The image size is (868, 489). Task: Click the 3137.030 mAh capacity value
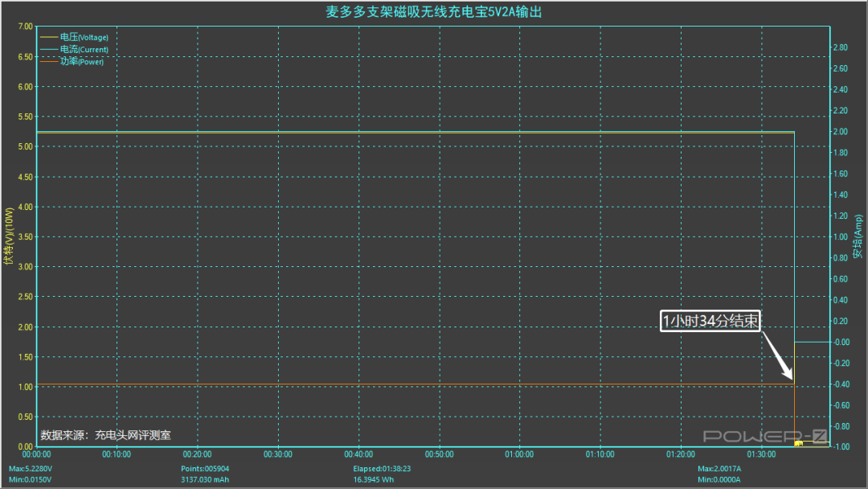205,479
